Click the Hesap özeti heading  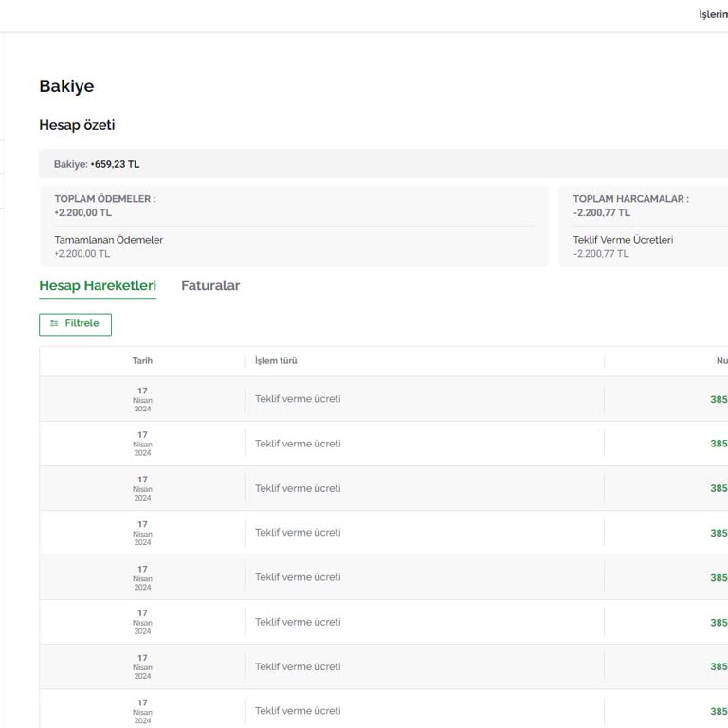77,125
